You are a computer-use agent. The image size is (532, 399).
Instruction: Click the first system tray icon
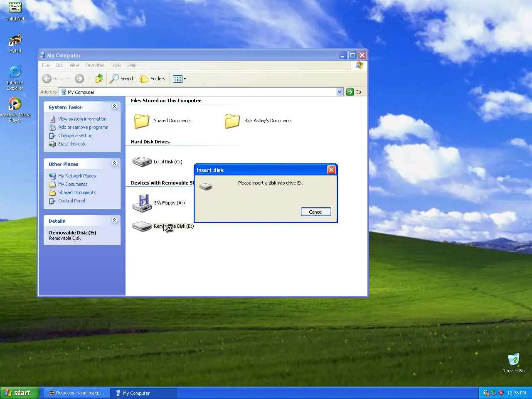coord(486,393)
